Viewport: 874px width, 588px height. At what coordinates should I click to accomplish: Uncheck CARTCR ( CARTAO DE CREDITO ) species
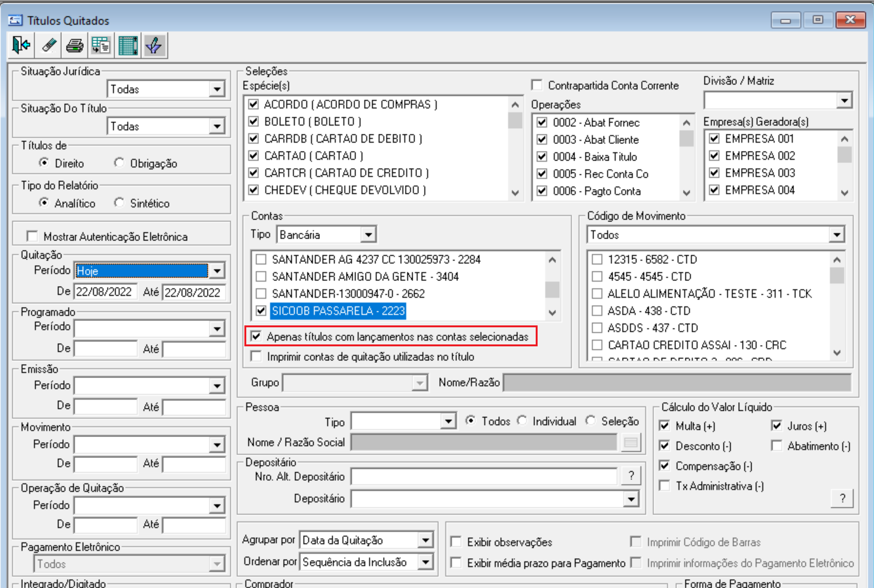click(253, 173)
